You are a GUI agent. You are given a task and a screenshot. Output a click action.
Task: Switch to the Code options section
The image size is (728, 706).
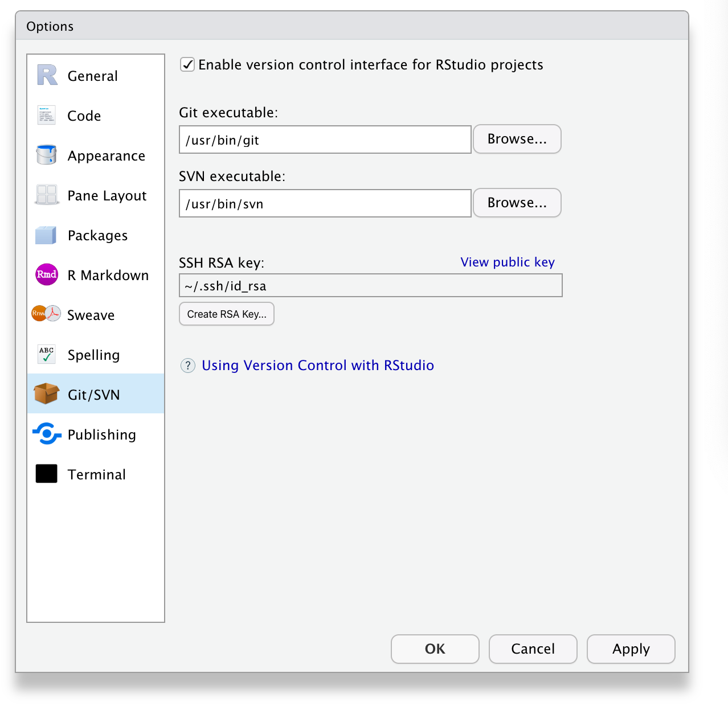[x=96, y=115]
